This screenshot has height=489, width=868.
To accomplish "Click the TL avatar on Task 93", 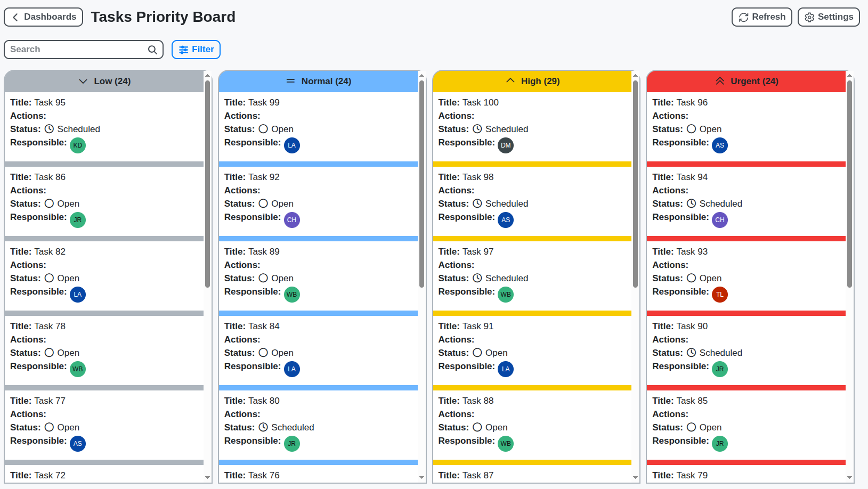I will (720, 294).
